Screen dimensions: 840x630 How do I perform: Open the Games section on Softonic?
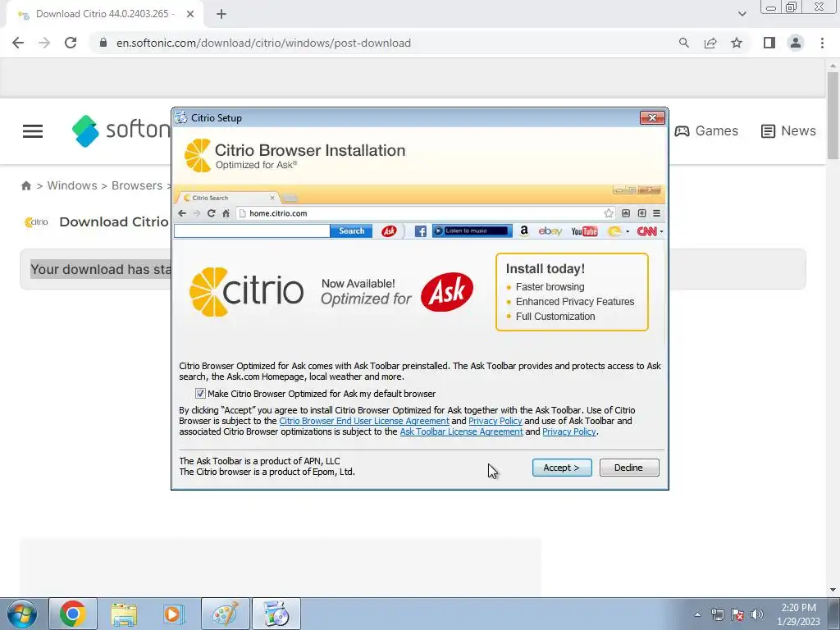(706, 130)
